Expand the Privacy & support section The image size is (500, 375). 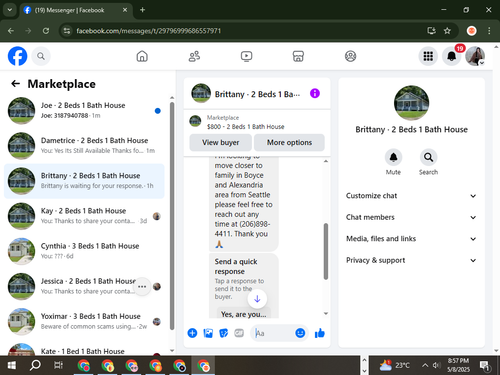pyautogui.click(x=411, y=260)
